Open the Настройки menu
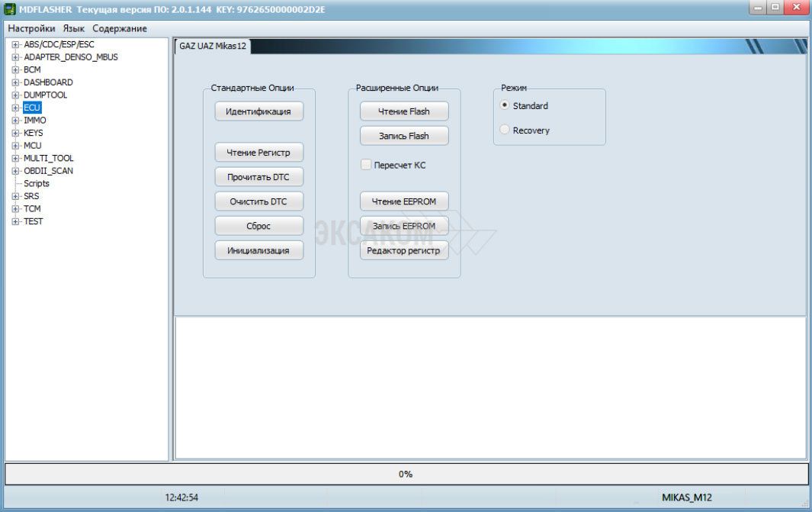The width and height of the screenshot is (812, 512). coord(31,28)
